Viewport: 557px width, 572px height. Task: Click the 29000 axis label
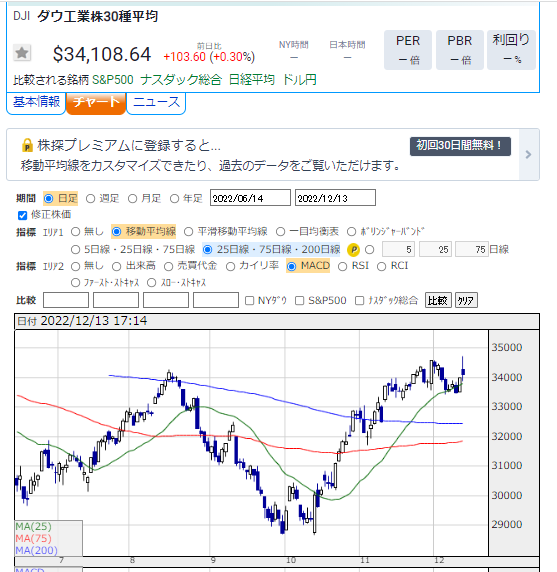pos(507,525)
